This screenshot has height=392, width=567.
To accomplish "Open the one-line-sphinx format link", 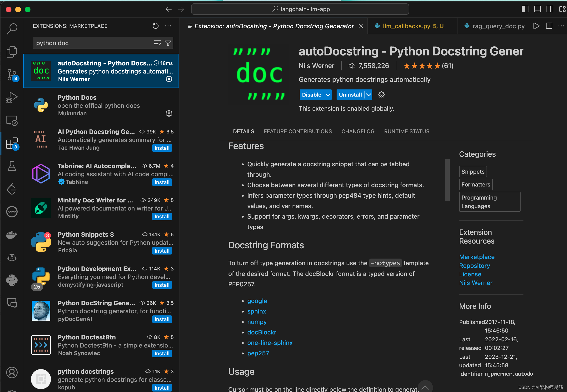I will [x=270, y=343].
